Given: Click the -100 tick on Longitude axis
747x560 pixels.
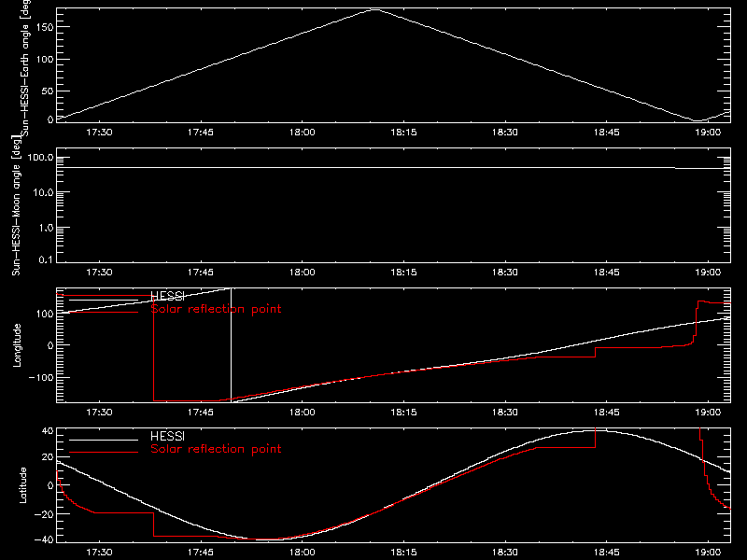Looking at the screenshot, I should pos(40,378).
